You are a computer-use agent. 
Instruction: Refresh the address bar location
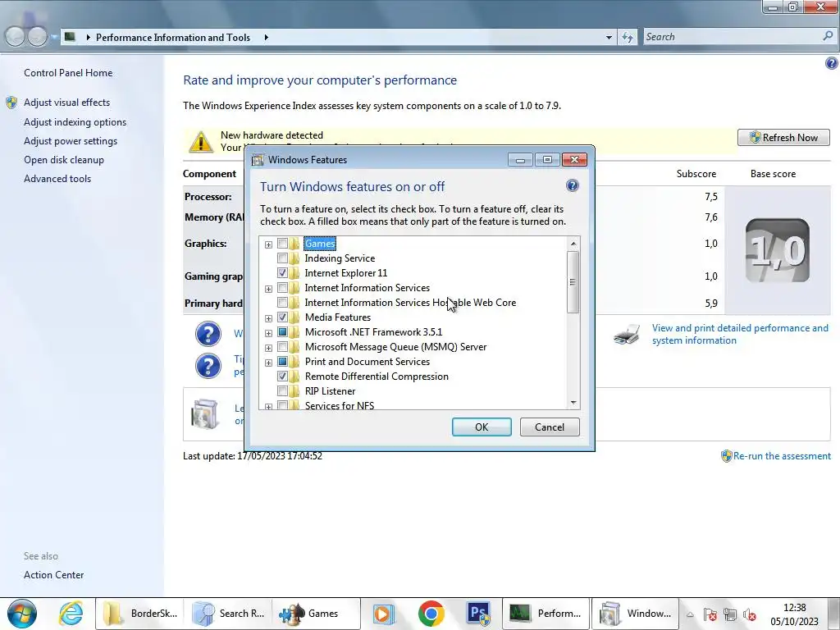628,37
